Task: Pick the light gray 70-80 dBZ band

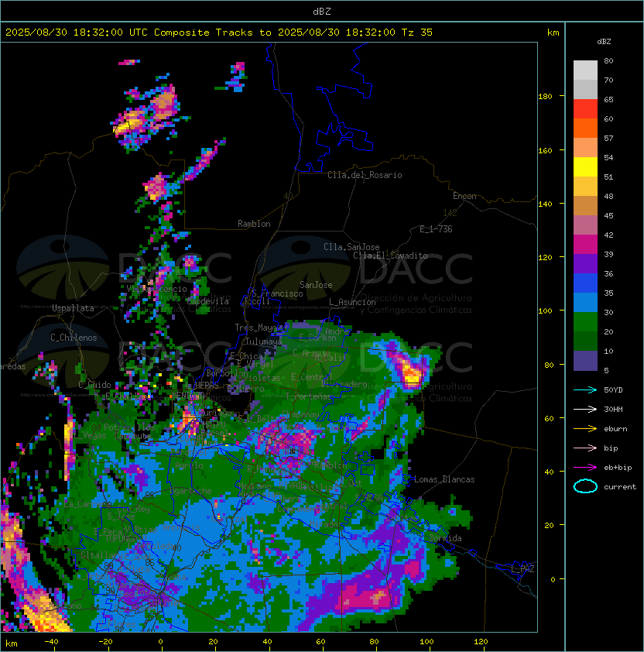Action: point(585,70)
